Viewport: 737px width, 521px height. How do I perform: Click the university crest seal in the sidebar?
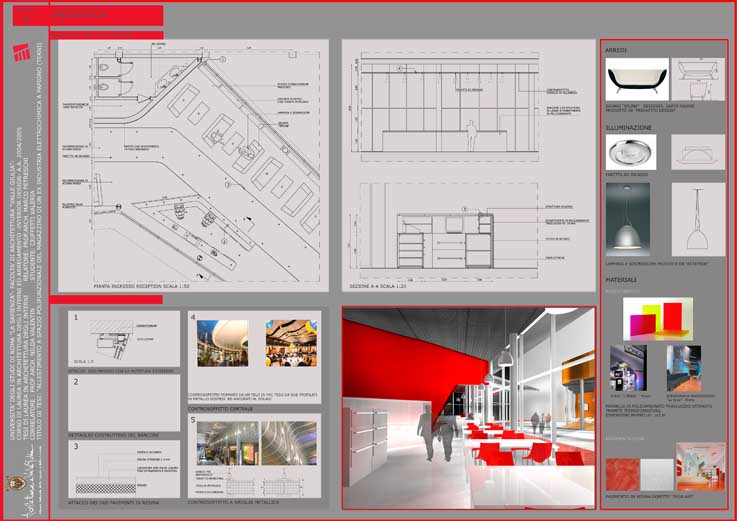15,483
